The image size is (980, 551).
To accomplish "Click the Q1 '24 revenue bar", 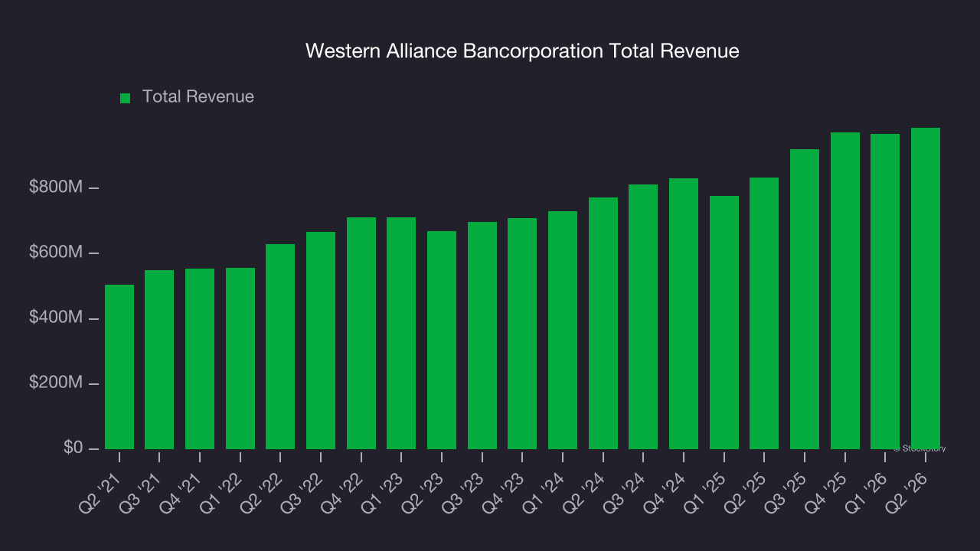I will click(x=563, y=330).
